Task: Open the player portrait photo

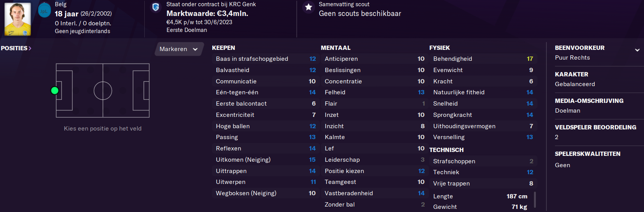Action: point(17,19)
